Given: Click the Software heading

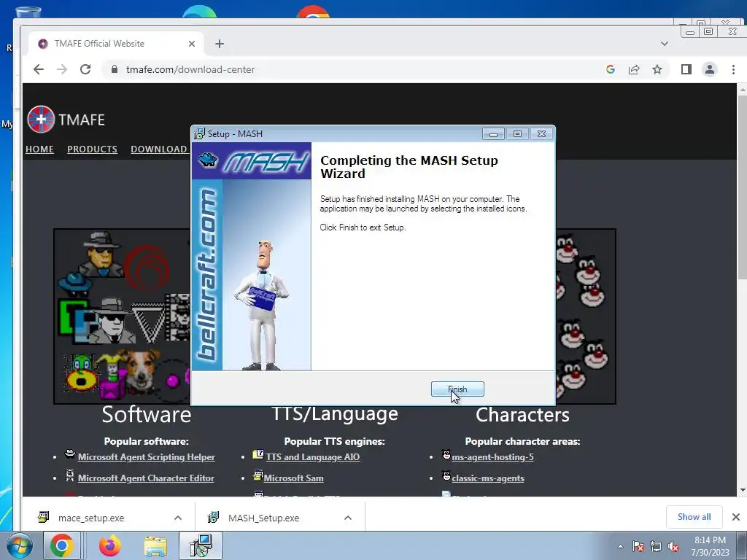Looking at the screenshot, I should 146,414.
